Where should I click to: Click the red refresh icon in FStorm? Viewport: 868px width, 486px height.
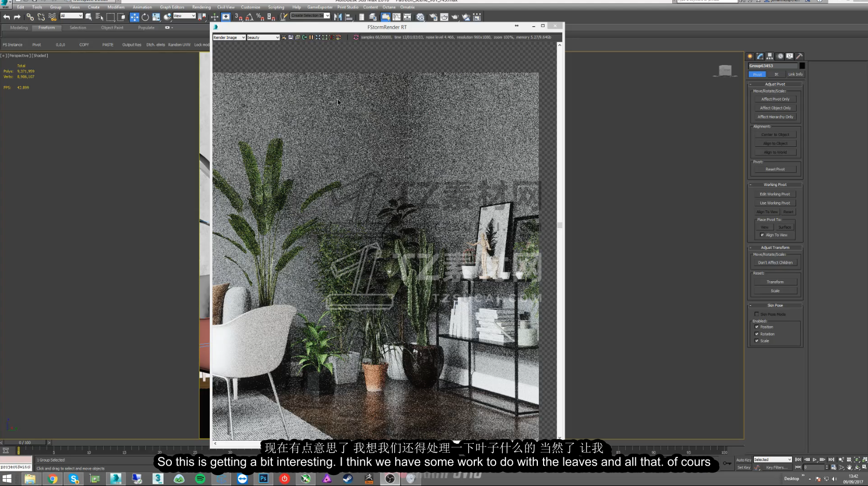pos(356,38)
